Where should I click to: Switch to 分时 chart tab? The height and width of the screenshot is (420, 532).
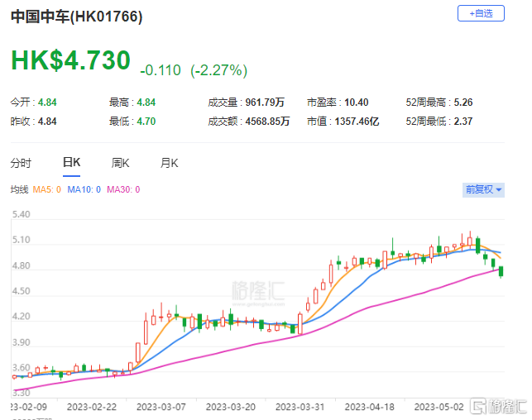click(x=21, y=163)
